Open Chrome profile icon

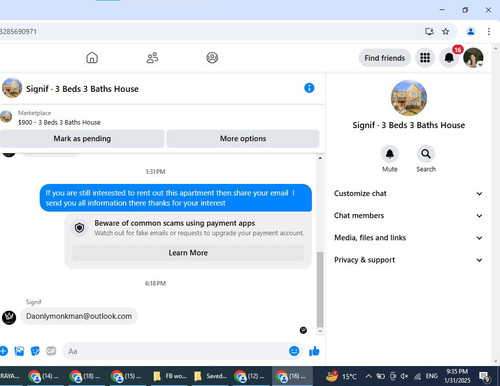pos(471,31)
